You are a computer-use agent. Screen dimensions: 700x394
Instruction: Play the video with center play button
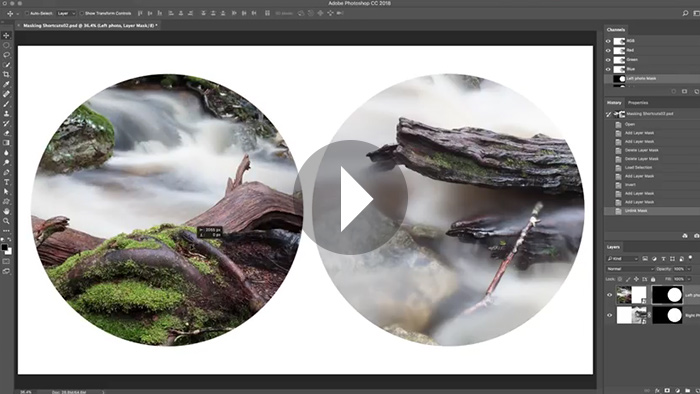pyautogui.click(x=350, y=197)
